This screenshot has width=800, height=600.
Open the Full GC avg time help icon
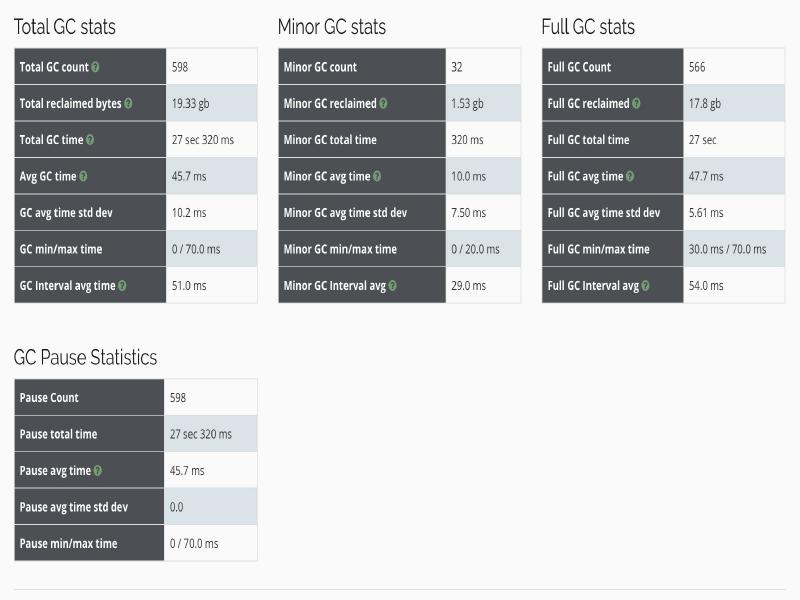[x=632, y=177]
